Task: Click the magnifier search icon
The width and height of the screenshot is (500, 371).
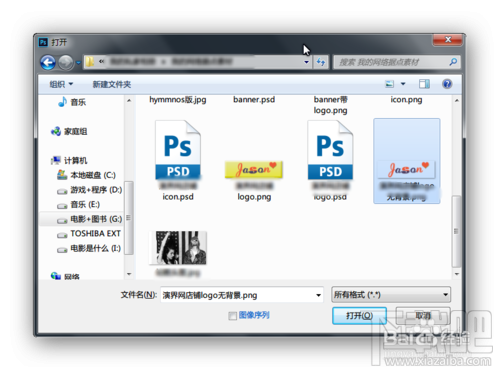Action: point(453,62)
